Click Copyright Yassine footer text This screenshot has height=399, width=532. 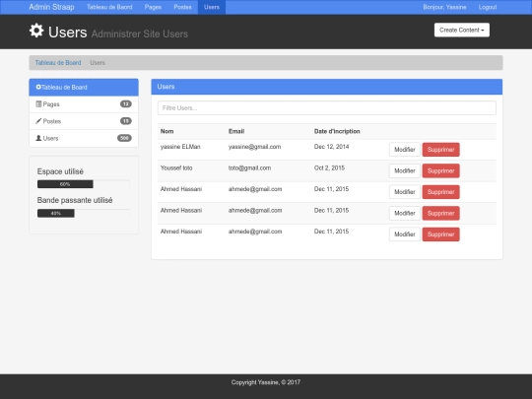[266, 382]
